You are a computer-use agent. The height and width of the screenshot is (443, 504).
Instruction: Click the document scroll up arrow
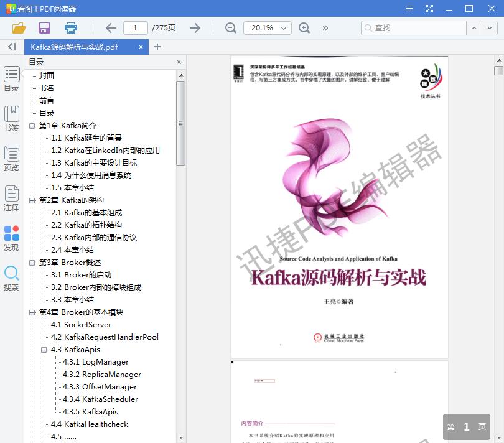499,60
